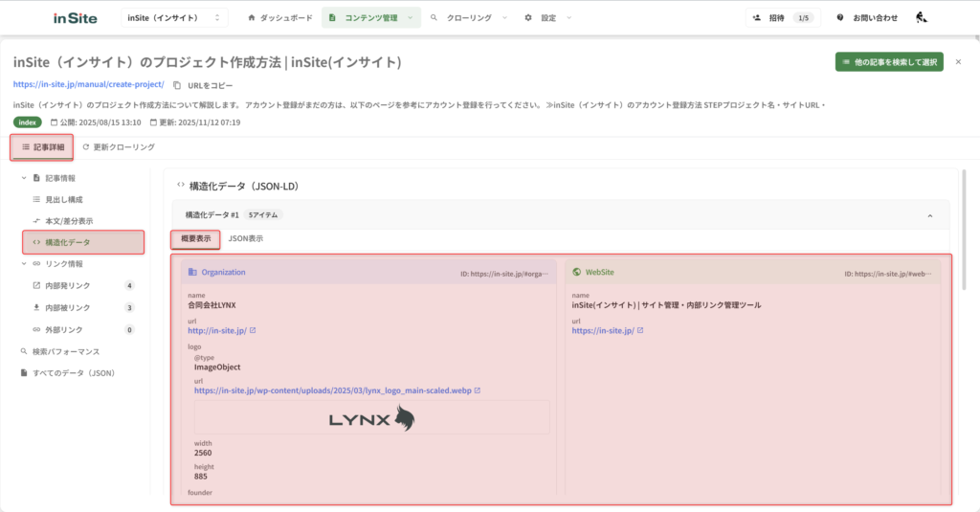Click the width value 2560
980x512 pixels.
[x=203, y=454]
